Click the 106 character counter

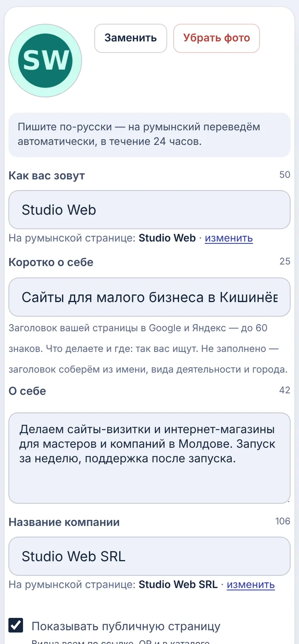point(283,521)
